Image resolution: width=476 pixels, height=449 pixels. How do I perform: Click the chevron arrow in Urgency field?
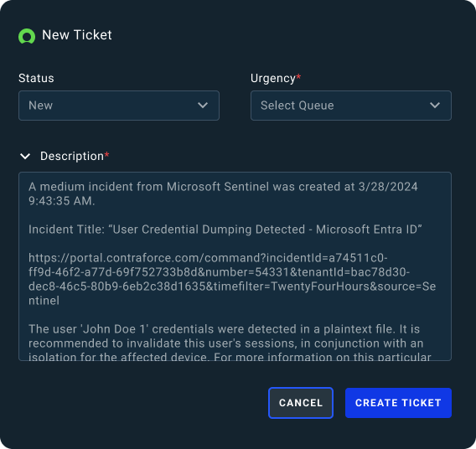tap(435, 106)
